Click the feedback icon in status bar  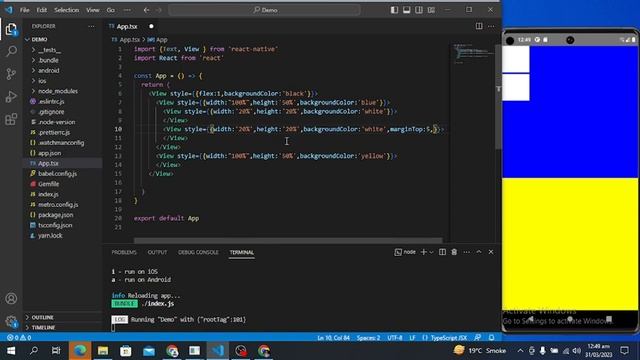pyautogui.click(x=478, y=338)
